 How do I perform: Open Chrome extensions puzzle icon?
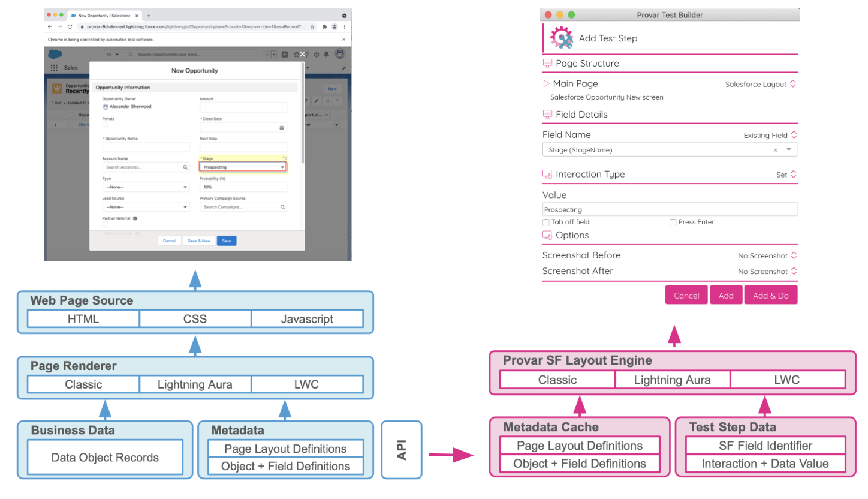coord(324,26)
